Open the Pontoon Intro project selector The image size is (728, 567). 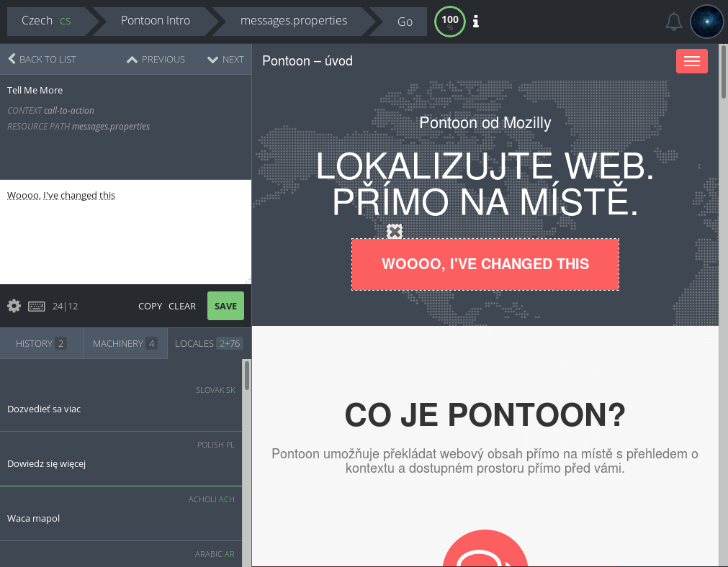(x=156, y=21)
